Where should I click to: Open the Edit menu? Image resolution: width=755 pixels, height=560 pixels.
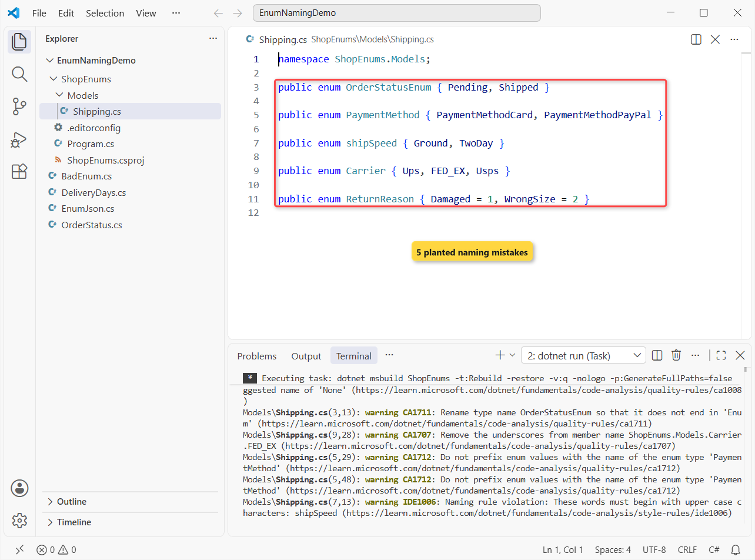coord(66,13)
